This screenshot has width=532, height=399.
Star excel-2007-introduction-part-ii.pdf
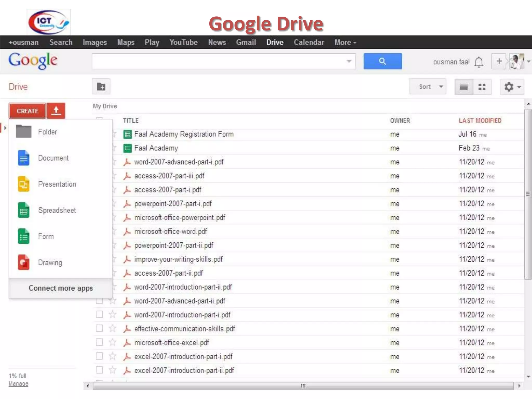[x=112, y=370]
